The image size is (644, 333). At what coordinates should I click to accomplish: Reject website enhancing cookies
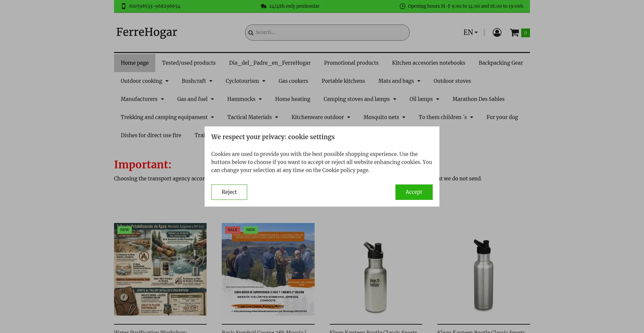[229, 192]
